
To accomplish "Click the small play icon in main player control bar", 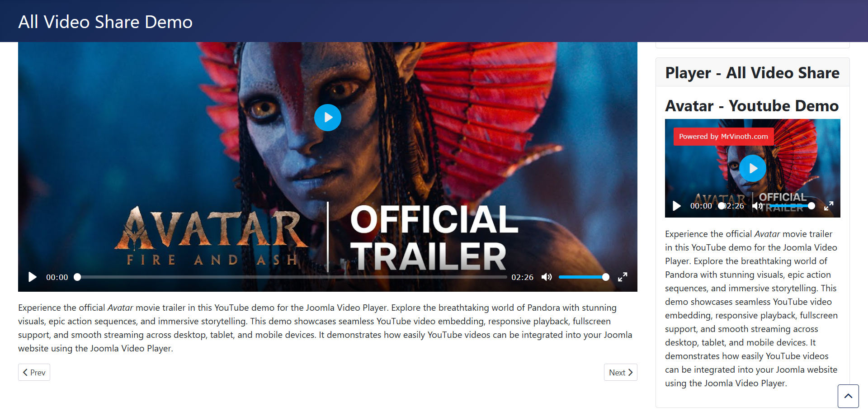I will pyautogui.click(x=33, y=277).
